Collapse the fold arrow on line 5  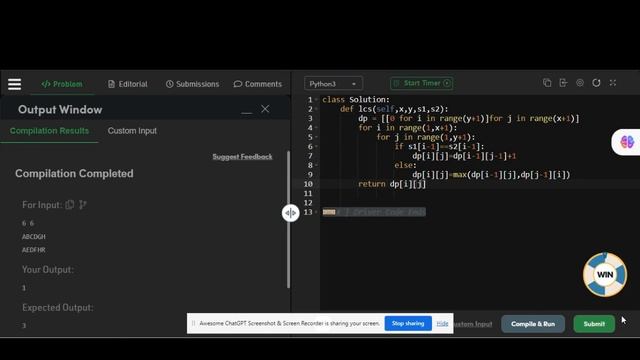point(317,138)
